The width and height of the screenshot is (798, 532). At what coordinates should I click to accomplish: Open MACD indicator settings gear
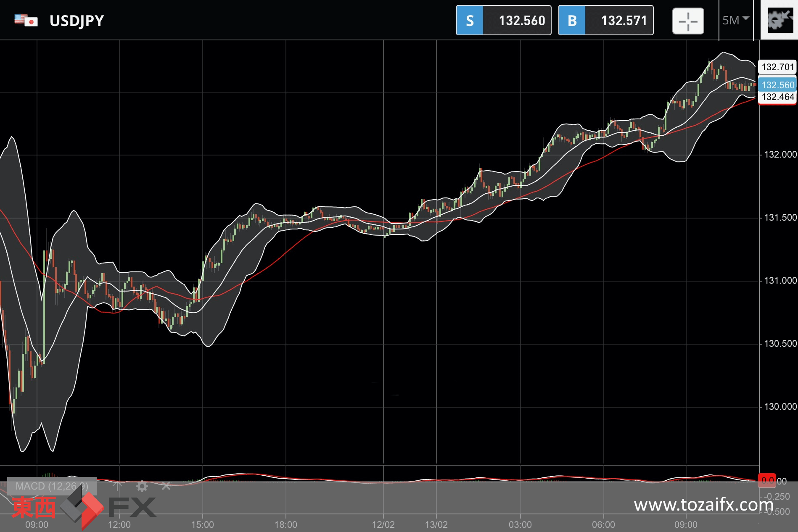point(142,486)
